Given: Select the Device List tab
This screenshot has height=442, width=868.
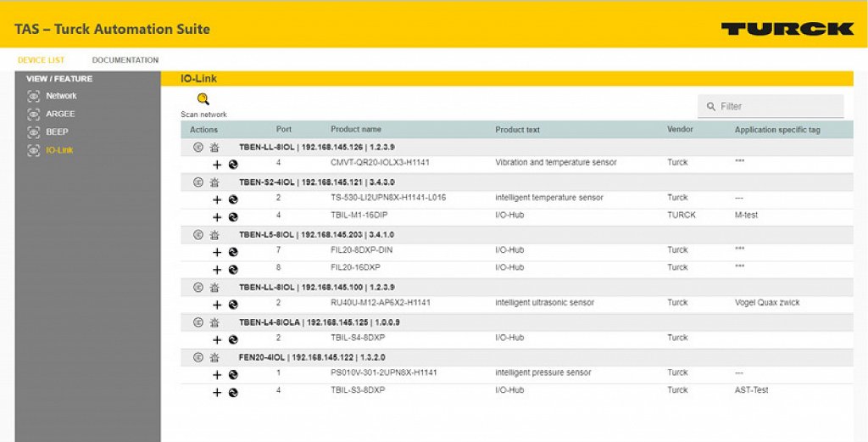Looking at the screenshot, I should pyautogui.click(x=41, y=60).
